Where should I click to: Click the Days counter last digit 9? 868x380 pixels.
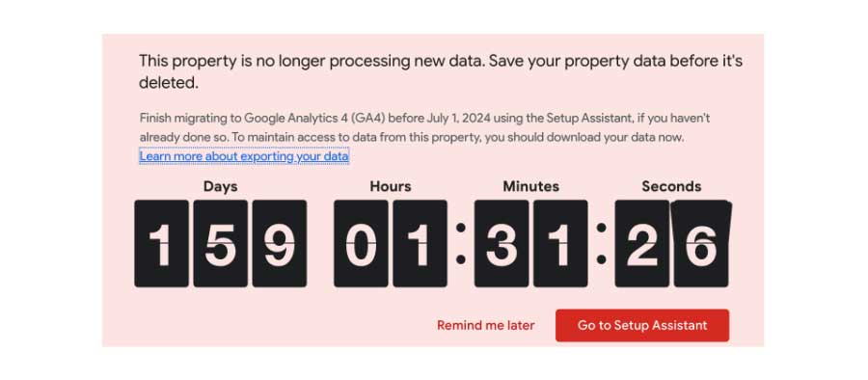280,244
